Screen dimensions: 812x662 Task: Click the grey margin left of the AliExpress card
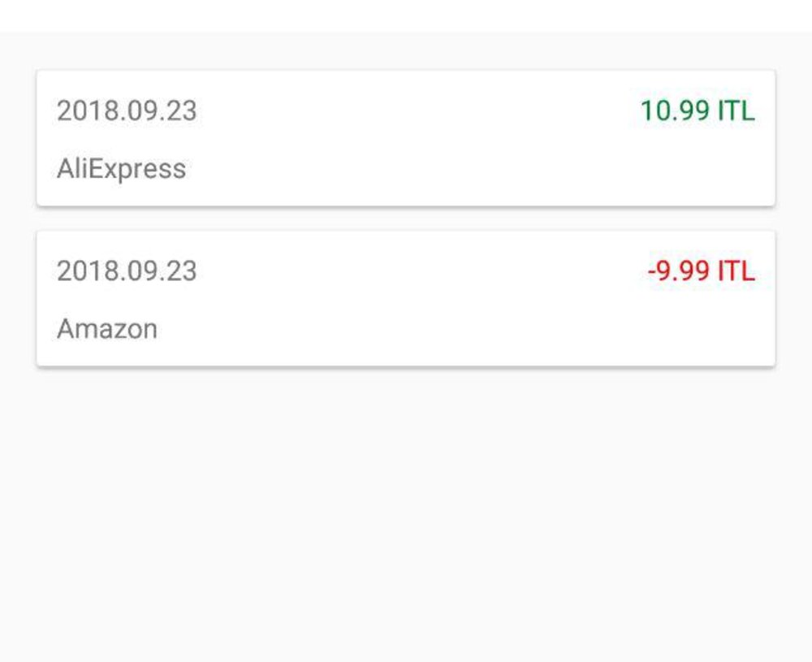pyautogui.click(x=18, y=138)
